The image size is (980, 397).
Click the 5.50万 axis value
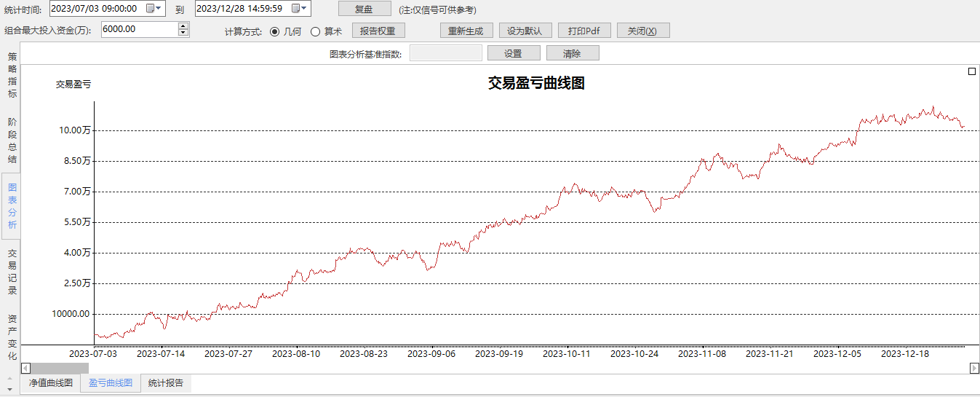click(77, 222)
